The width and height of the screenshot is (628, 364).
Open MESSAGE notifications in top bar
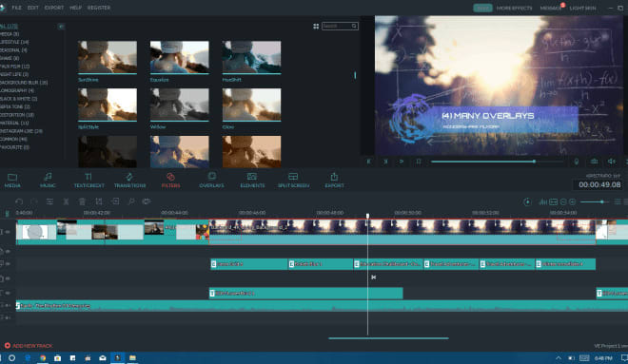(x=552, y=8)
